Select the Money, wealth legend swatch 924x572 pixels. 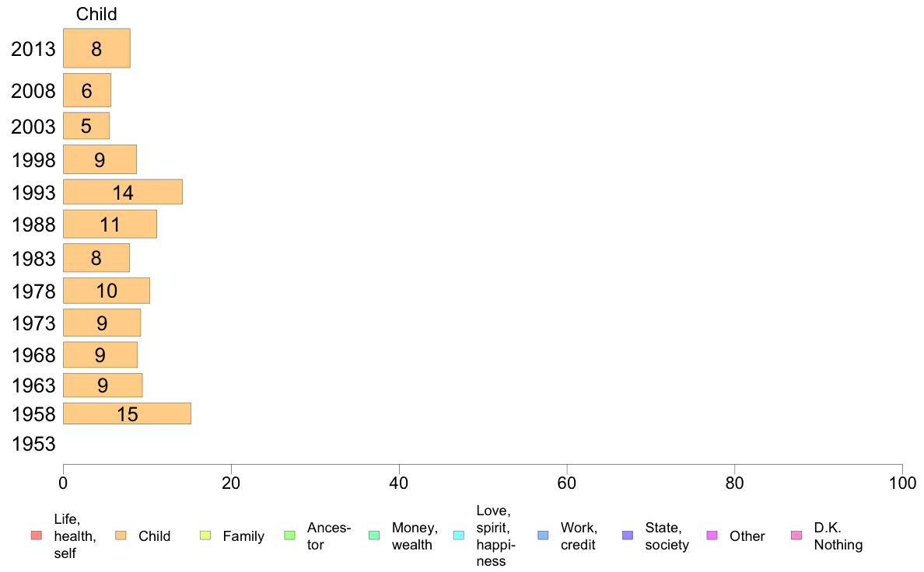point(374,535)
